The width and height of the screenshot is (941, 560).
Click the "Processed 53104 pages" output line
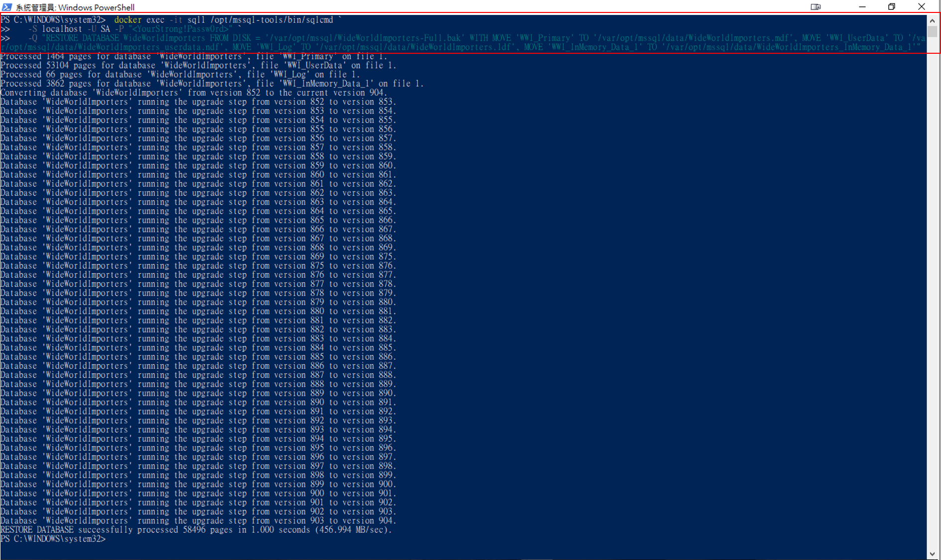[198, 65]
